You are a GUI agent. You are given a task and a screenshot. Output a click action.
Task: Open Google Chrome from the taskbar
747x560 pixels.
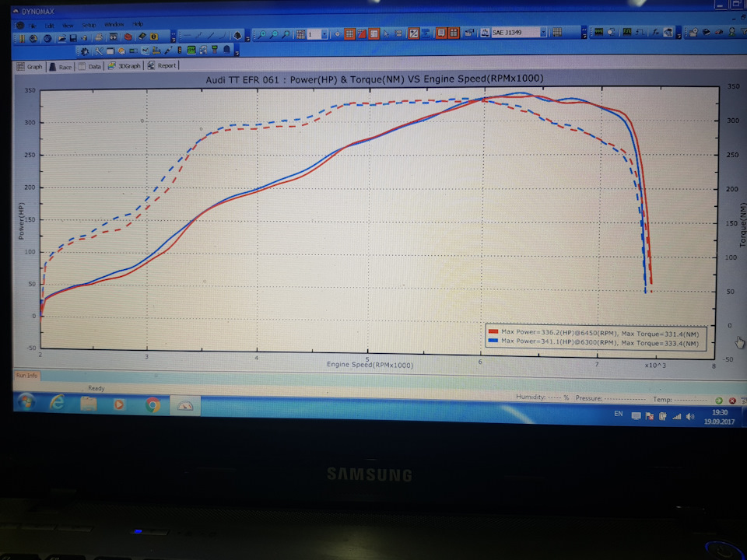pyautogui.click(x=153, y=405)
